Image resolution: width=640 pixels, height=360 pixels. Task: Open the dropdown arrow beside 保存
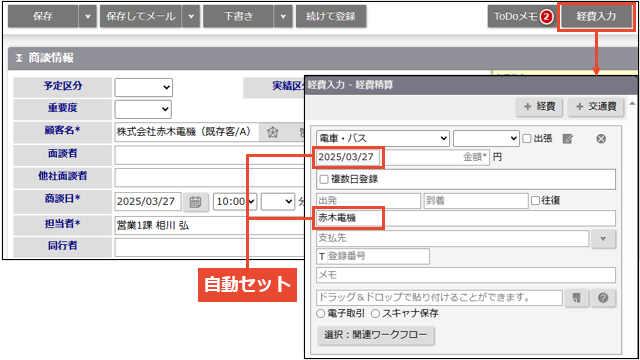coord(88,16)
